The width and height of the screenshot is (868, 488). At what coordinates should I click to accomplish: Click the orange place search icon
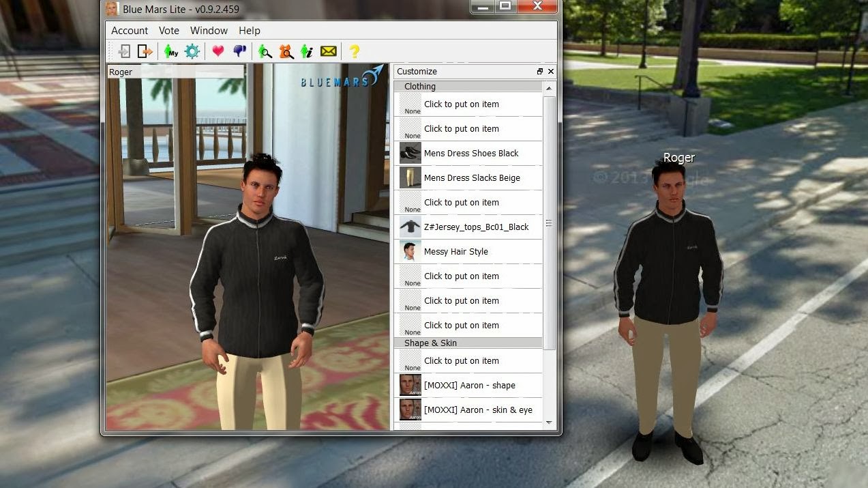[x=286, y=51]
